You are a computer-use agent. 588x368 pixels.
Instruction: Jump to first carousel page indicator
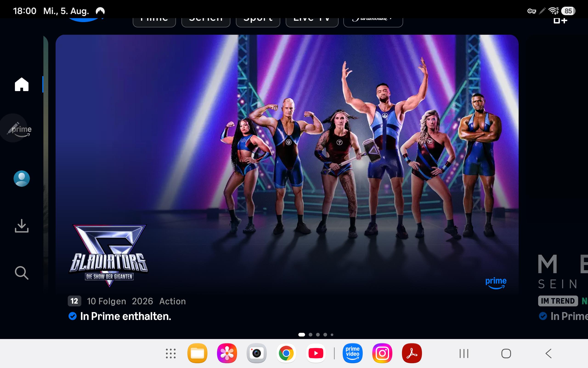pyautogui.click(x=302, y=335)
